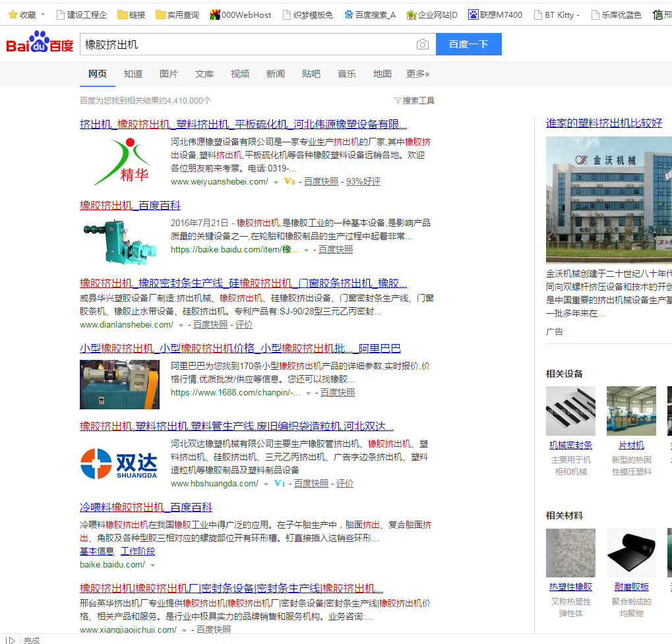Click 评价 for dianlanshebei.com result

[244, 325]
